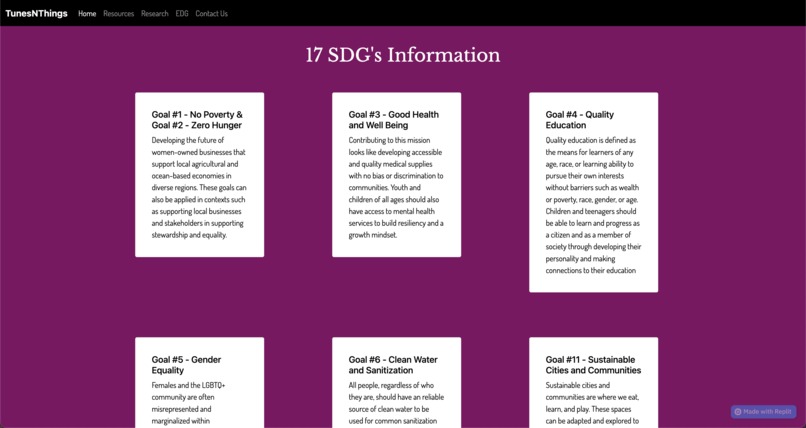
Task: Click the 17 SDG's Information heading
Action: (x=403, y=55)
